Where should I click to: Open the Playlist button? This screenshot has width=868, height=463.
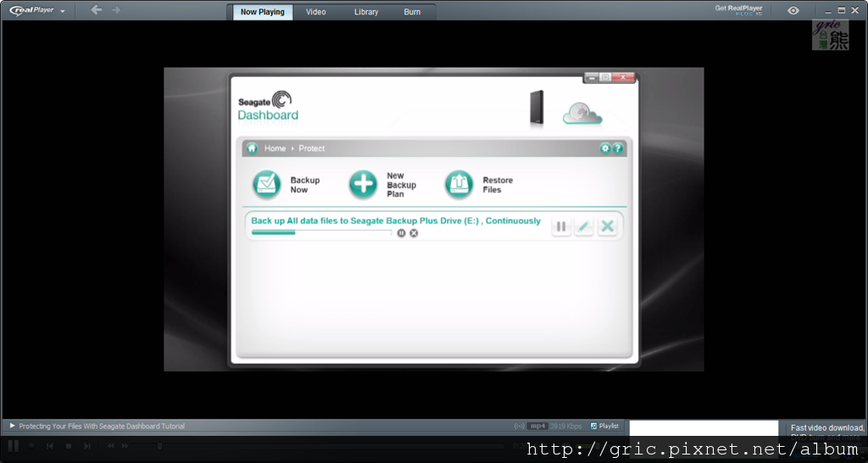pyautogui.click(x=604, y=426)
